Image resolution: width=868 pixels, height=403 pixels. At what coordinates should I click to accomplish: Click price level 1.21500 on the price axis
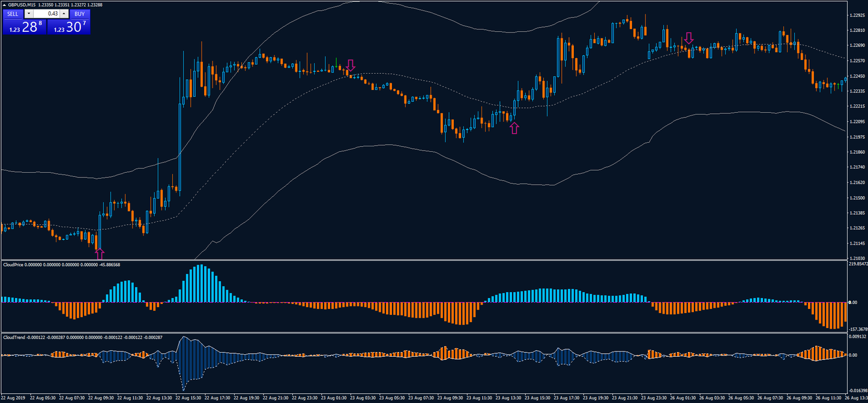point(857,198)
